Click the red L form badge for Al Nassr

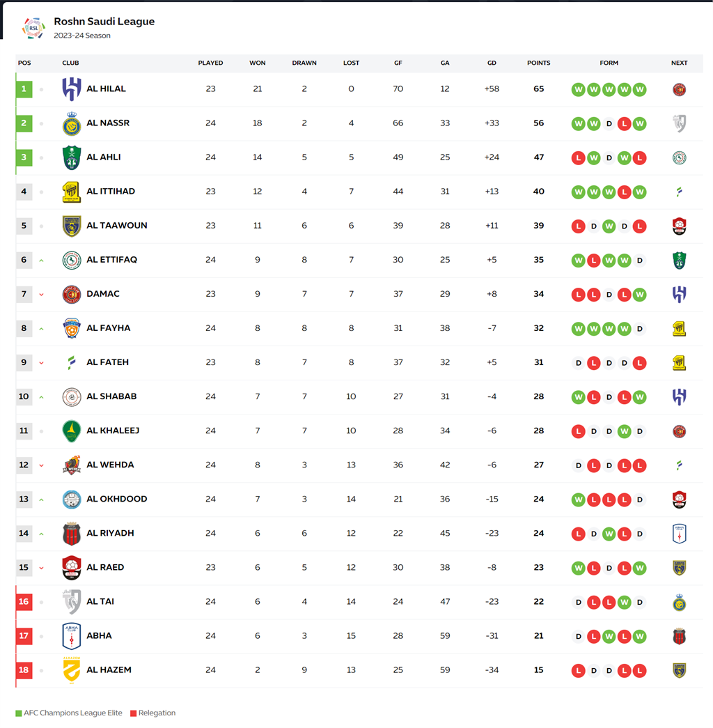point(625,123)
